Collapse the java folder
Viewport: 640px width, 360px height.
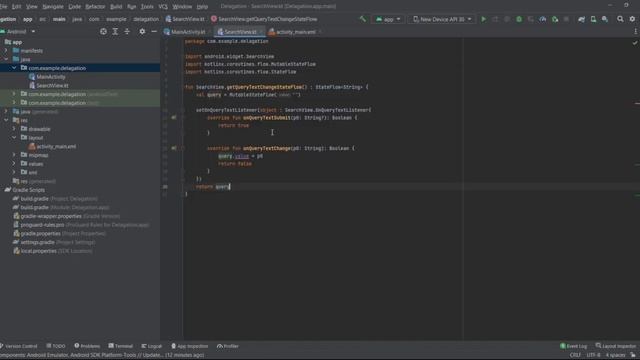coord(6,59)
